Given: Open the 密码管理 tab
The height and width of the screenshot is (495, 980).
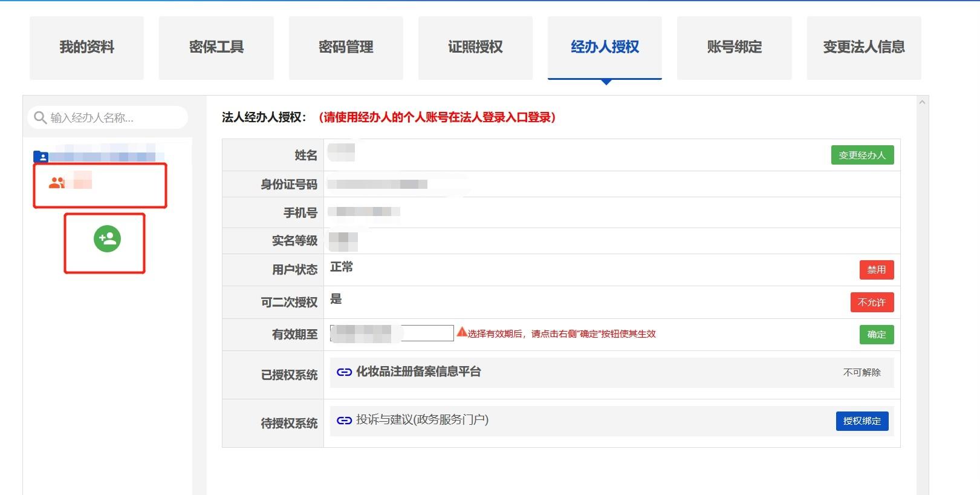Looking at the screenshot, I should [x=346, y=47].
